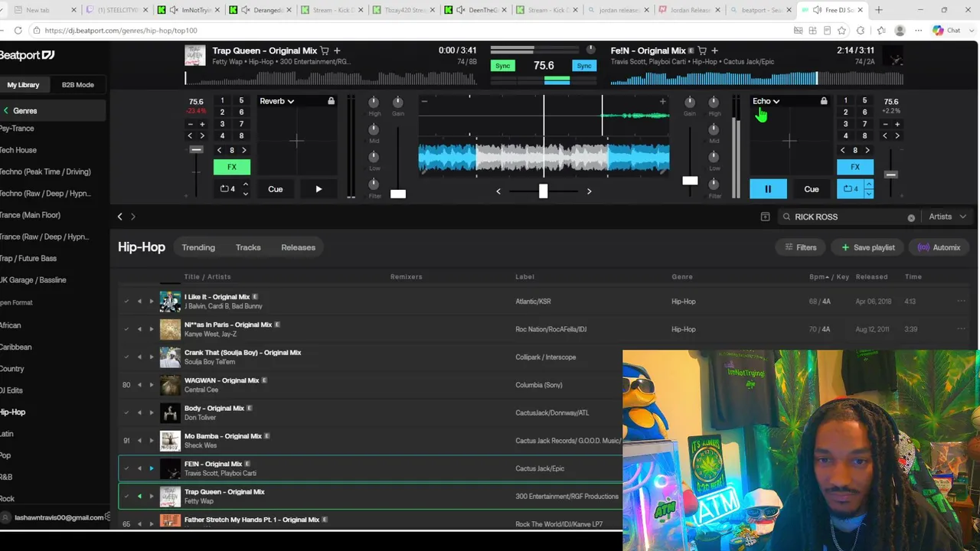This screenshot has height=551, width=980.
Task: Click right deck Cue button
Action: click(812, 189)
